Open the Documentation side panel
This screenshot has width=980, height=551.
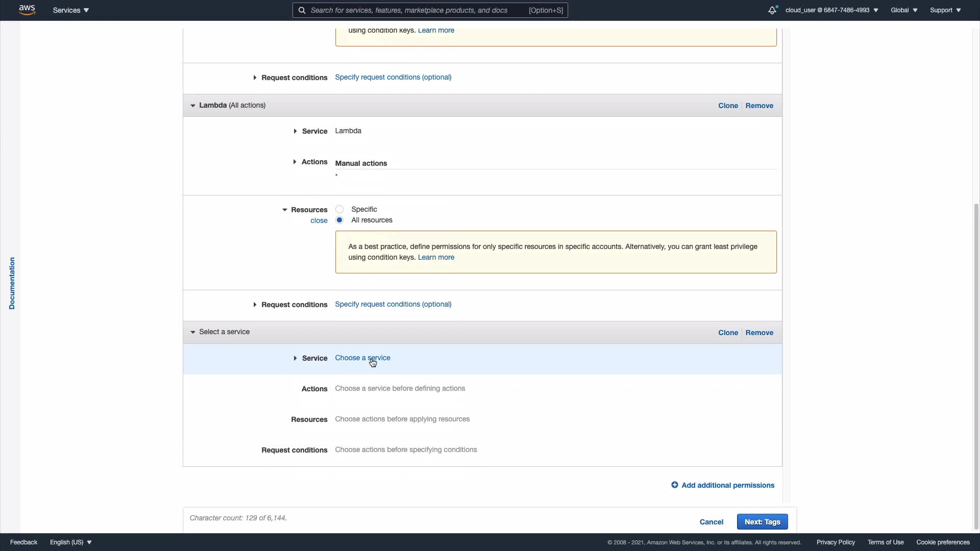[x=12, y=283]
